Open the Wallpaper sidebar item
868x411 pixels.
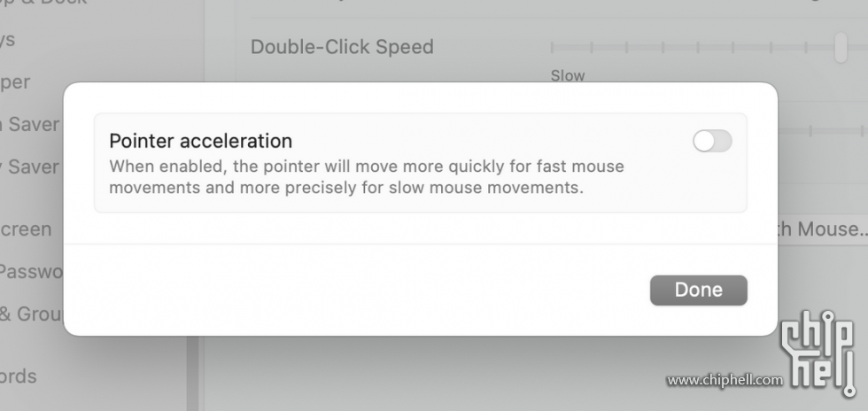point(15,82)
